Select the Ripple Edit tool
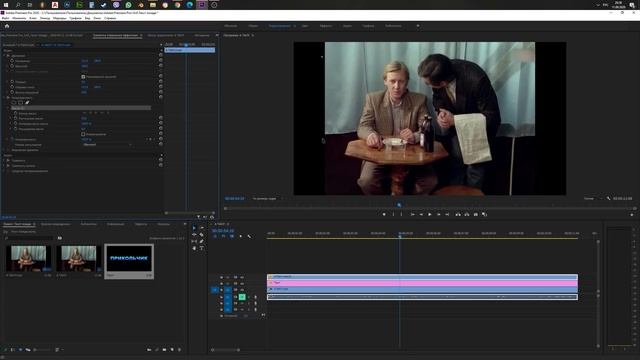This screenshot has height=360, width=640. click(x=194, y=235)
